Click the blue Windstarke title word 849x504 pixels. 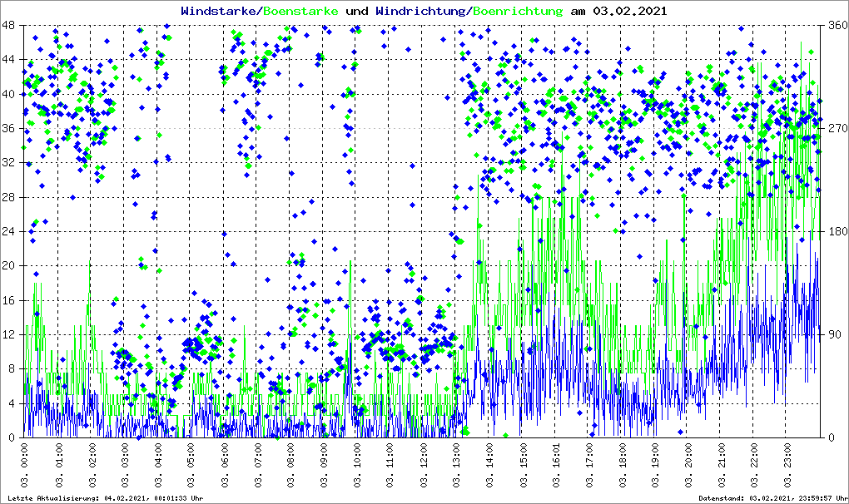[x=220, y=11]
